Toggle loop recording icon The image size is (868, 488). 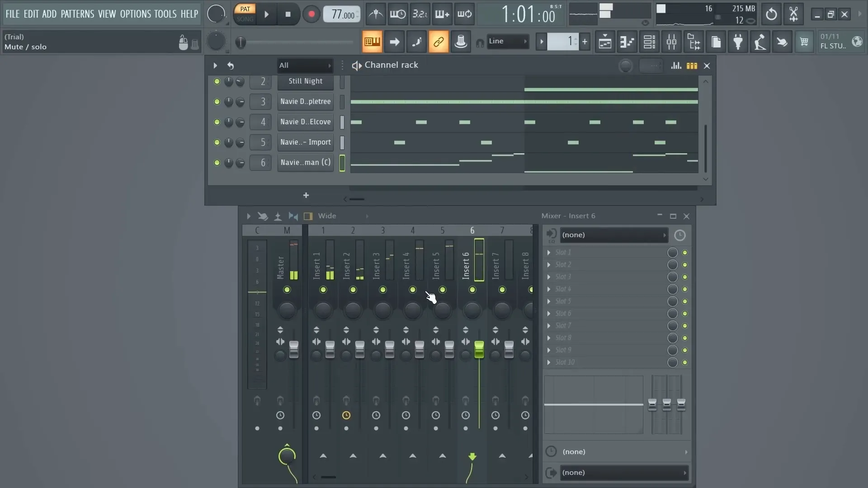pyautogui.click(x=464, y=14)
